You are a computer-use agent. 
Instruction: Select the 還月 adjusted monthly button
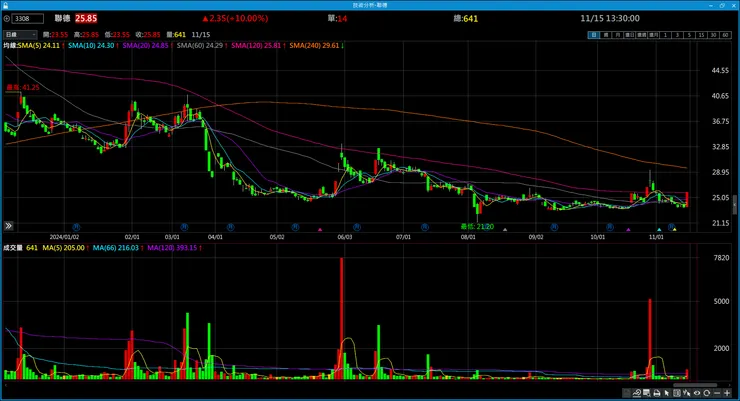pyautogui.click(x=654, y=35)
